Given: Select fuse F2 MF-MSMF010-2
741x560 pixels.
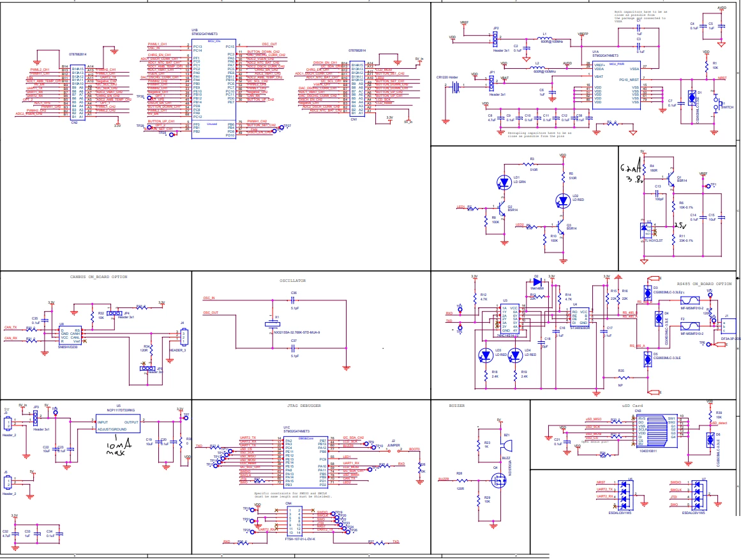Looking at the screenshot, I should (x=689, y=327).
